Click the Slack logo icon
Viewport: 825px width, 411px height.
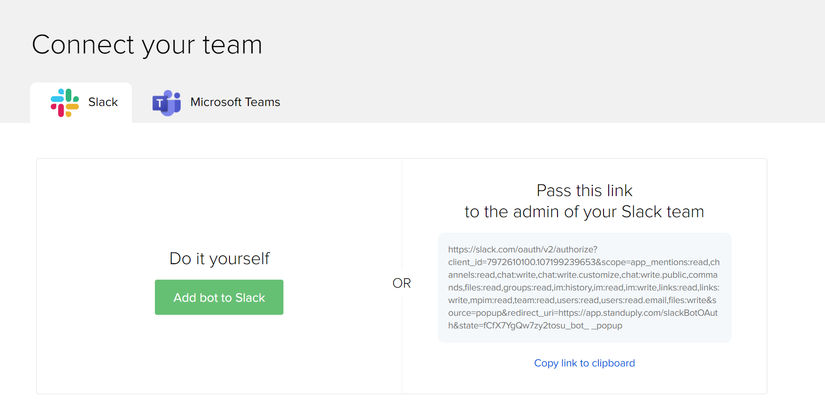pos(65,103)
